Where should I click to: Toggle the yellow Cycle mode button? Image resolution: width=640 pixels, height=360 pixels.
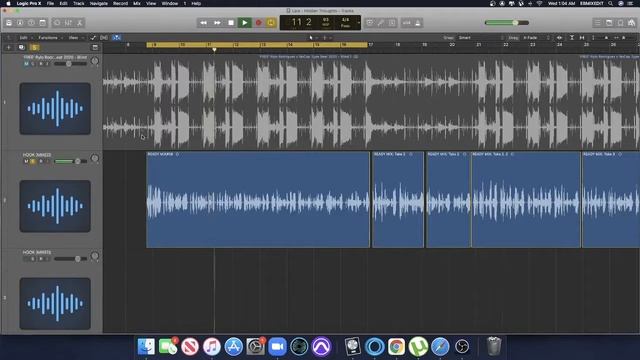(271, 23)
